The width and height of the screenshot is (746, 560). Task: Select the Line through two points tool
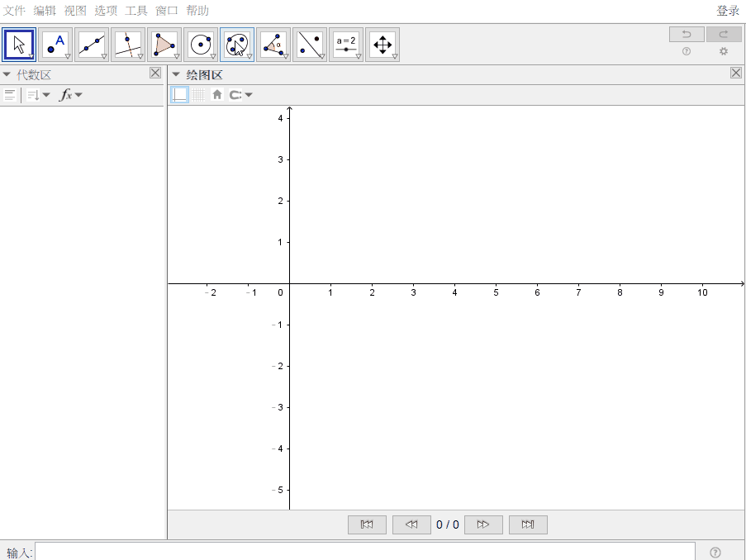[x=92, y=45]
